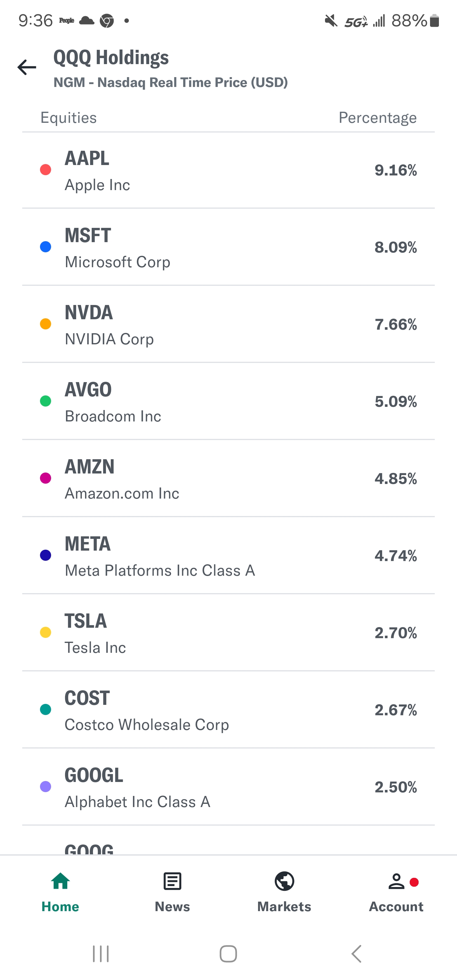Image resolution: width=457 pixels, height=980 pixels.
Task: Tap the Android system back chevron
Action: click(x=356, y=954)
